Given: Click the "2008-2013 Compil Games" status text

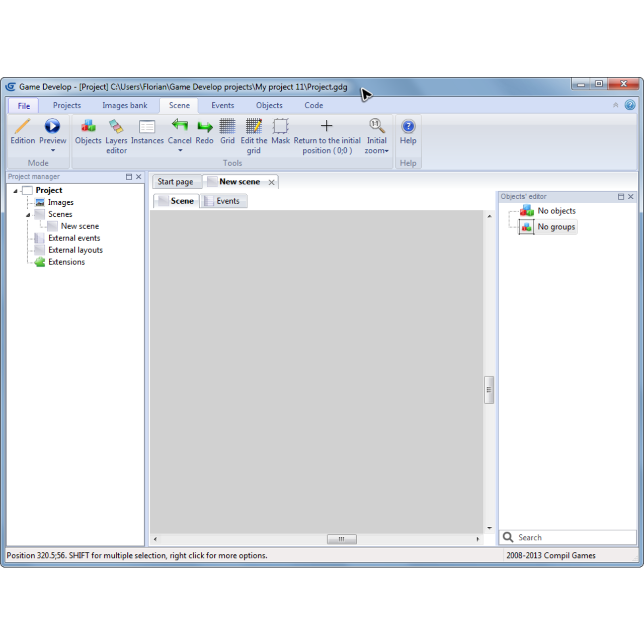Looking at the screenshot, I should (x=551, y=555).
